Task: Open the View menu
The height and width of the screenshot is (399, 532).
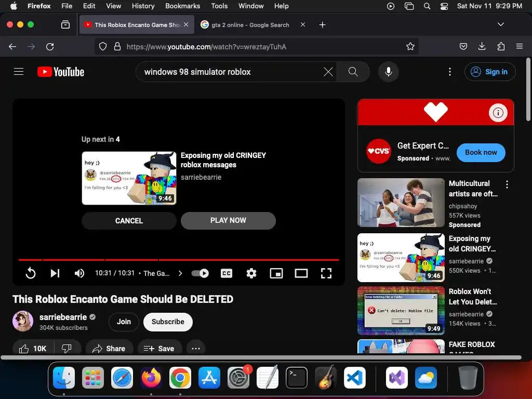Action: pos(113,6)
